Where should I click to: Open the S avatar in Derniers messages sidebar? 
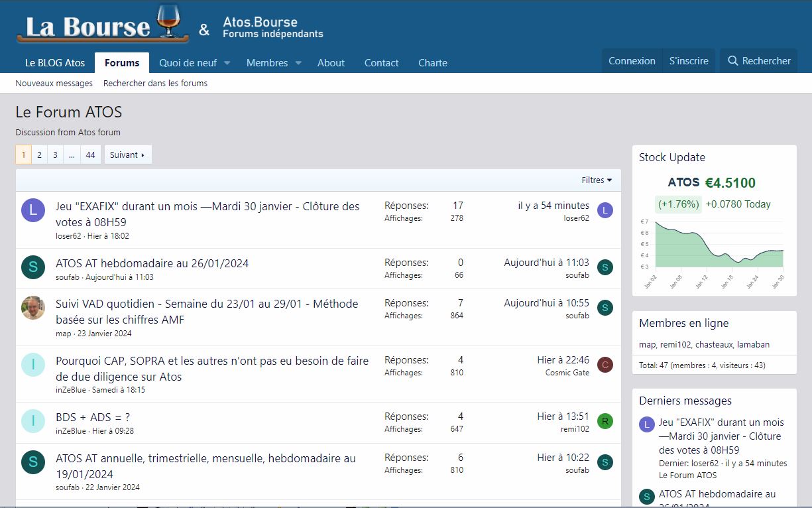click(x=647, y=496)
